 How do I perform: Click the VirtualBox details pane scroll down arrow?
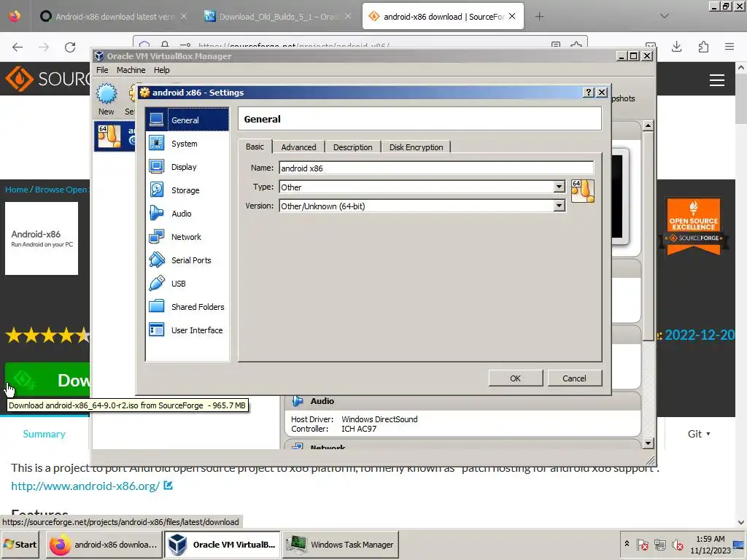tap(648, 443)
